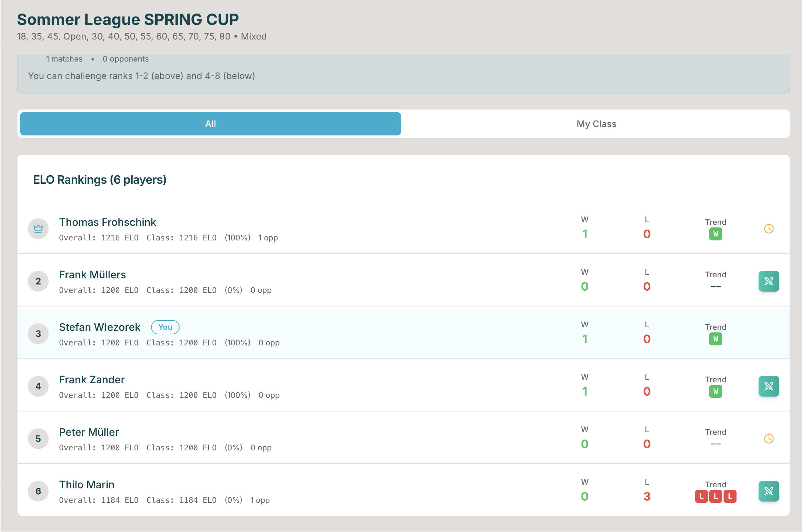Click green W trend badge of Thomas Frohschink
Viewport: 802px width, 532px height.
pyautogui.click(x=715, y=234)
